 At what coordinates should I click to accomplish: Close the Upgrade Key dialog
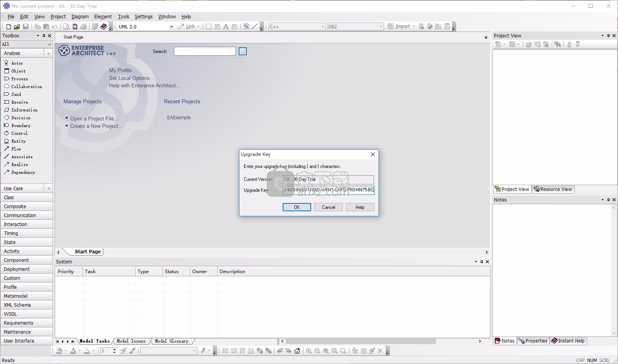click(373, 154)
